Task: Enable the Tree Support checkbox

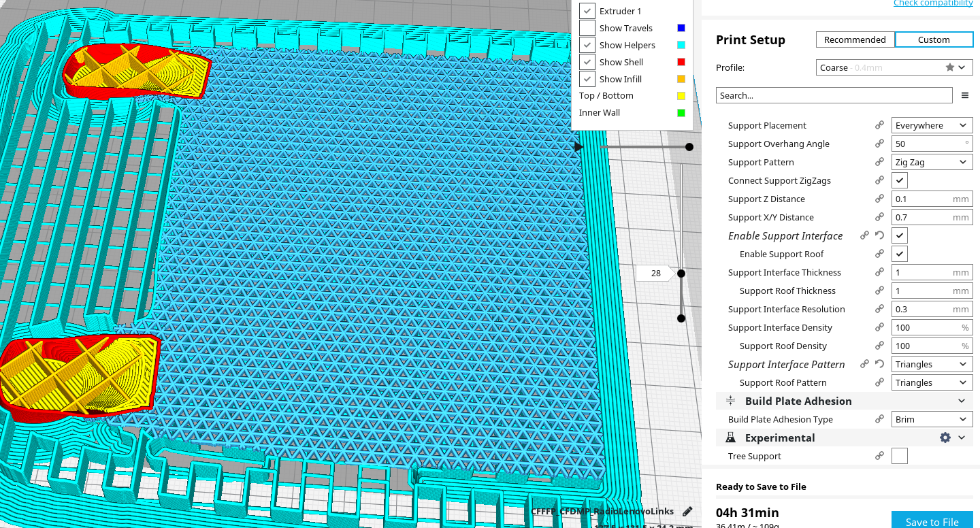Action: tap(900, 456)
